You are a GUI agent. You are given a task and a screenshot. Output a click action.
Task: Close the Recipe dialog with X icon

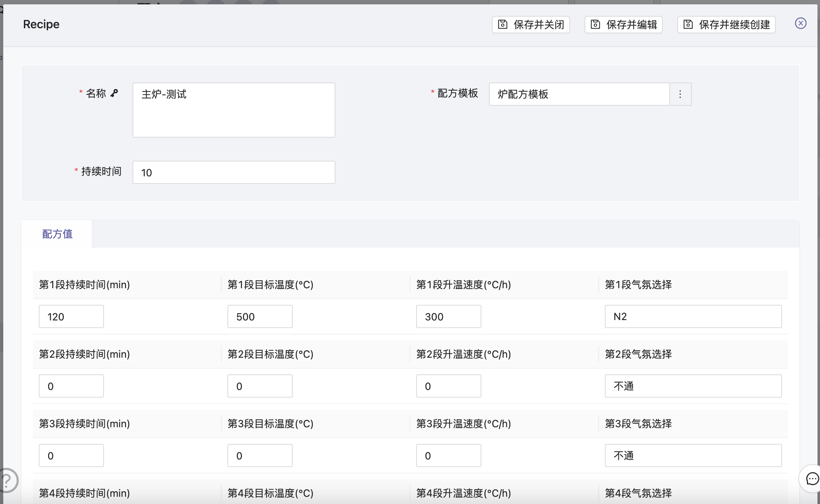(x=800, y=24)
